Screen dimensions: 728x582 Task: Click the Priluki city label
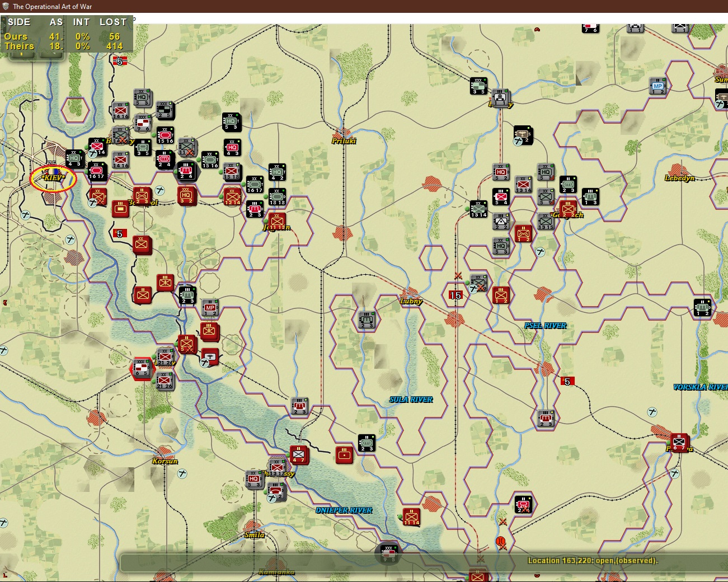[x=344, y=140]
